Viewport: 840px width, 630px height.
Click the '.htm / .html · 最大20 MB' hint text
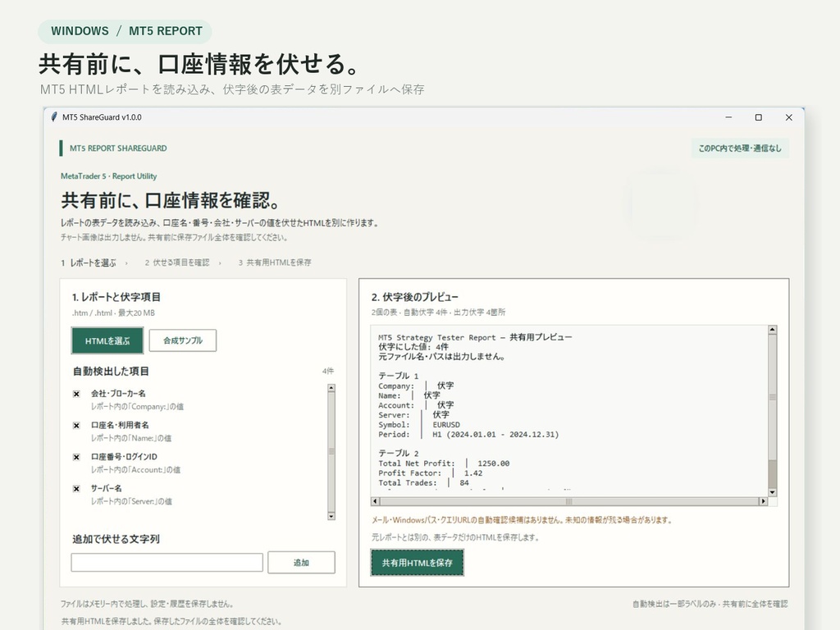pyautogui.click(x=113, y=313)
